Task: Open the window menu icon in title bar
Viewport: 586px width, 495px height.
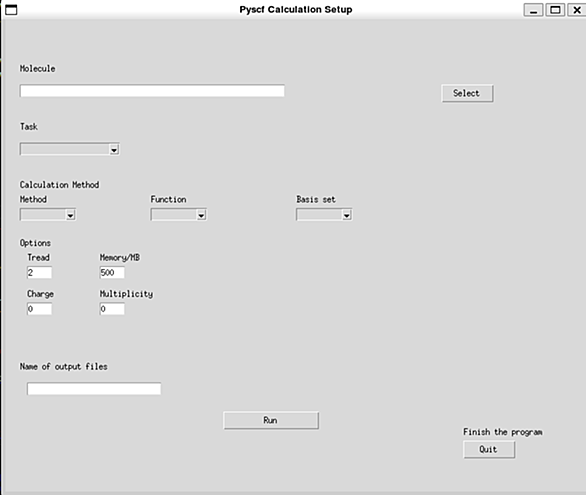Action: click(11, 10)
